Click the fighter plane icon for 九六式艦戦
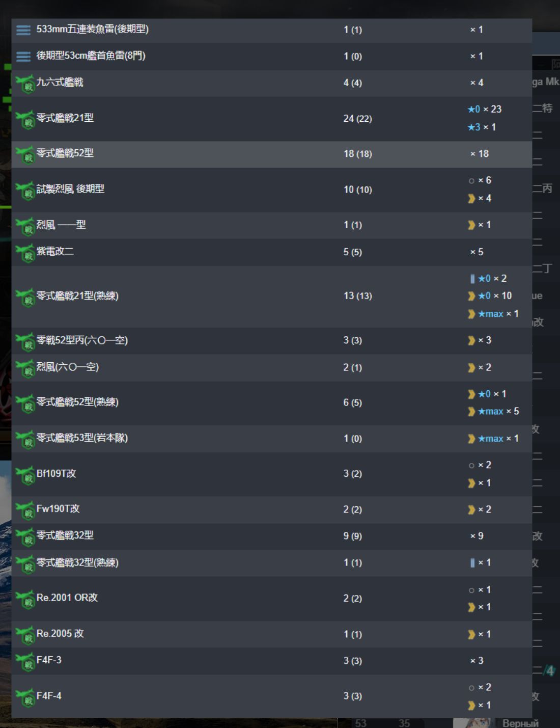Image resolution: width=560 pixels, height=728 pixels. (x=25, y=84)
